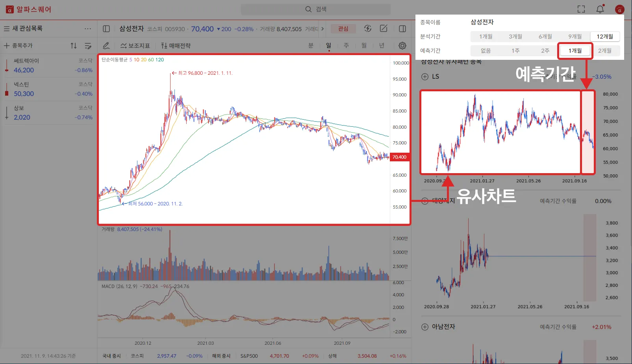
Task: Set 예측기간 to 2주
Action: pos(545,51)
